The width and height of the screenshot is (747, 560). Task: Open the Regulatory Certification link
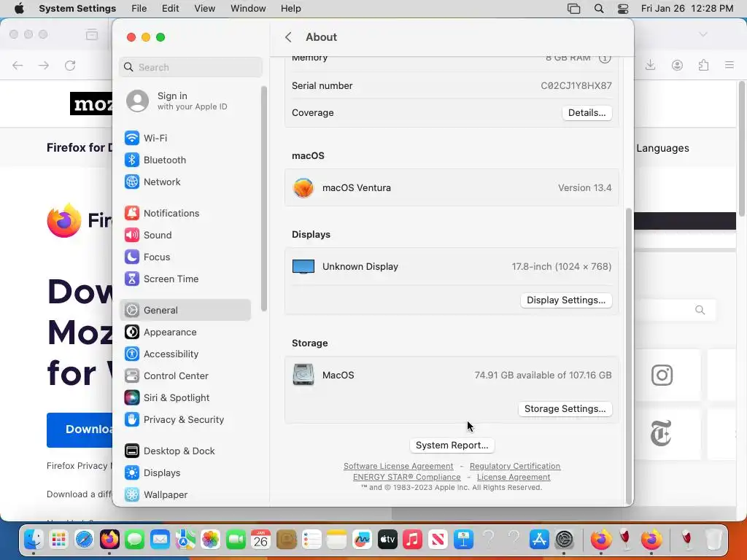(x=515, y=466)
